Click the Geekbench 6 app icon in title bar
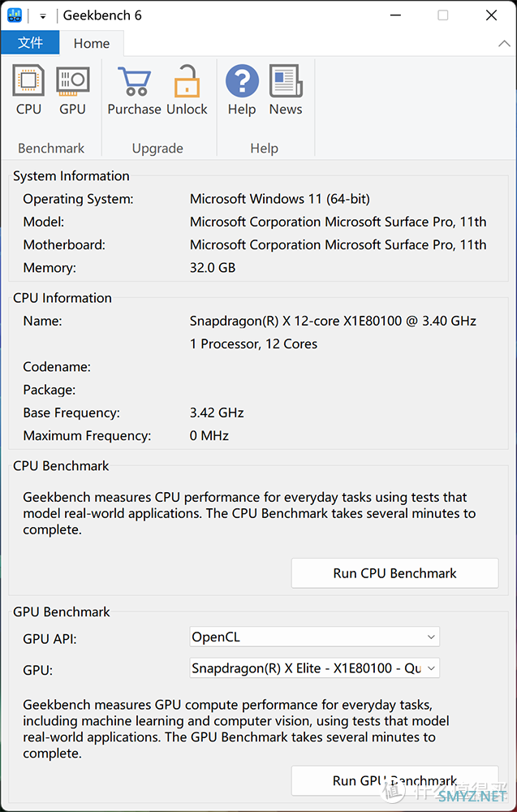The height and width of the screenshot is (812, 517). point(15,15)
